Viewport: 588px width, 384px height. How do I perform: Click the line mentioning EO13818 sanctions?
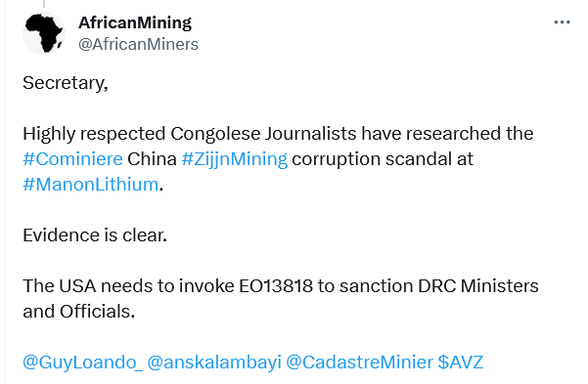[281, 286]
